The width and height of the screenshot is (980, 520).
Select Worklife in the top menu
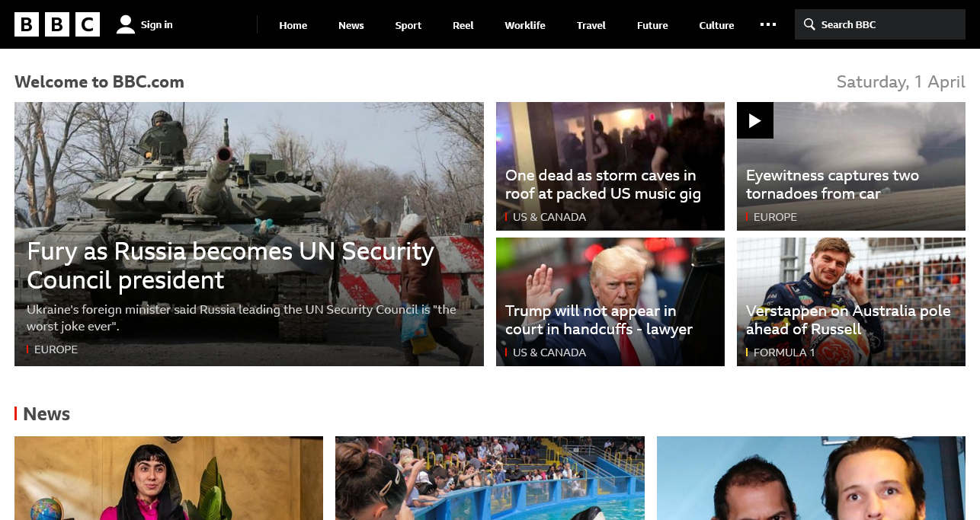(x=525, y=25)
